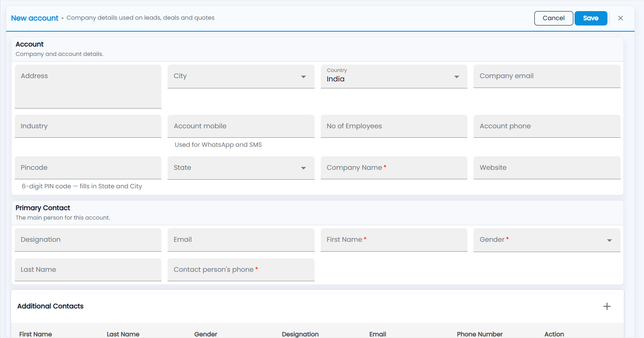Click the 'Gender' column header in contacts table

206,334
